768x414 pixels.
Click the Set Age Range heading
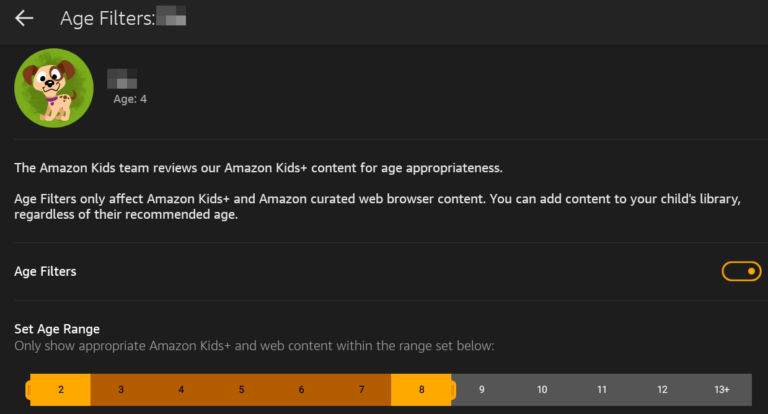click(57, 329)
